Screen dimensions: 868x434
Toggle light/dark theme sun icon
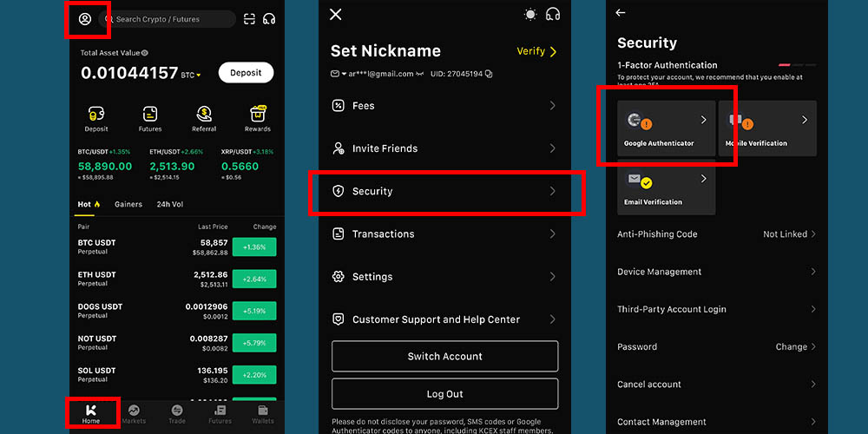tap(530, 15)
